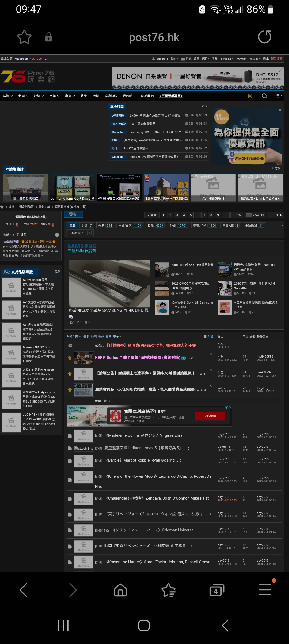Expand the 音樂 menu
The image size is (289, 644).
54,96
